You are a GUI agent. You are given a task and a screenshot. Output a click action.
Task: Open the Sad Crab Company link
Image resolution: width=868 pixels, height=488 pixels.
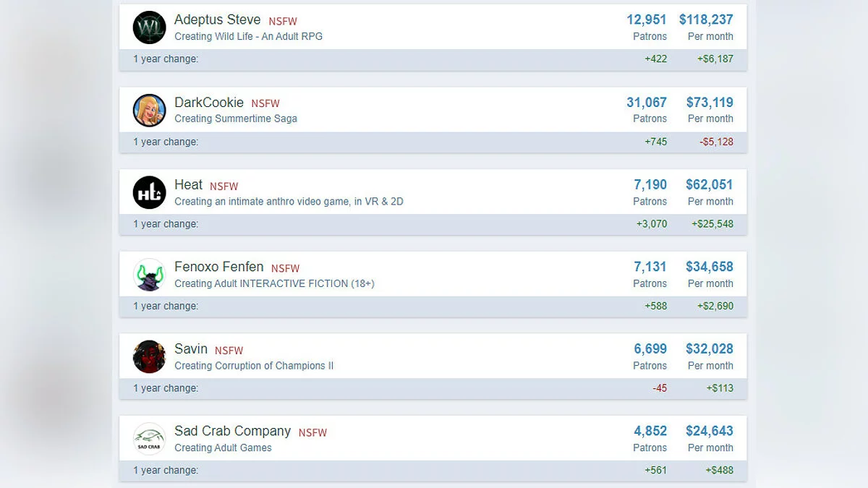pyautogui.click(x=232, y=431)
